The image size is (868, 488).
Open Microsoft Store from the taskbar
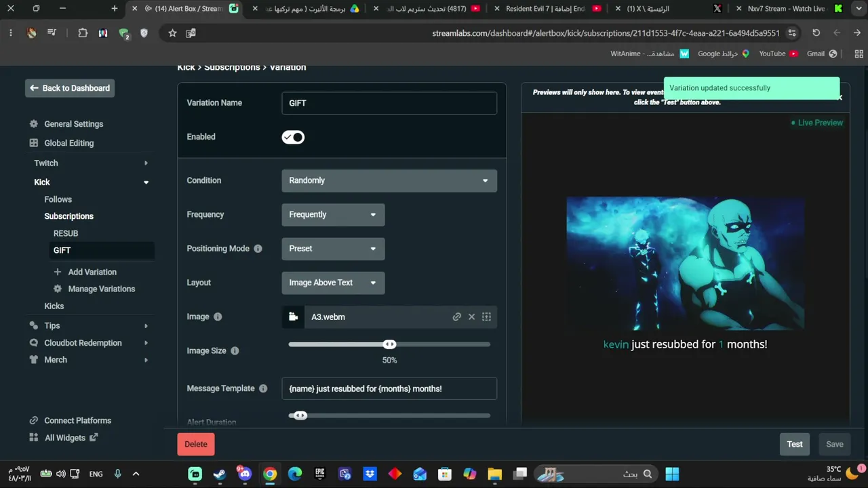[445, 474]
